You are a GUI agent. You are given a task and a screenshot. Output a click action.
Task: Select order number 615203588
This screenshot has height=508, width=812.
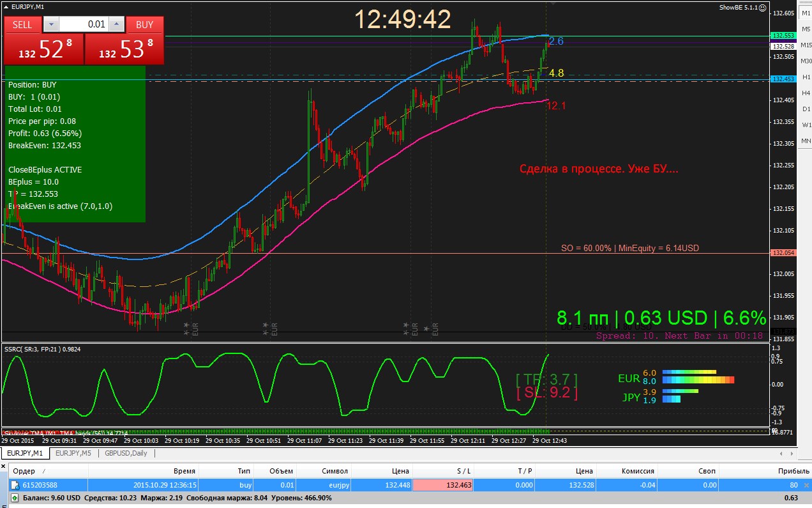pyautogui.click(x=40, y=485)
